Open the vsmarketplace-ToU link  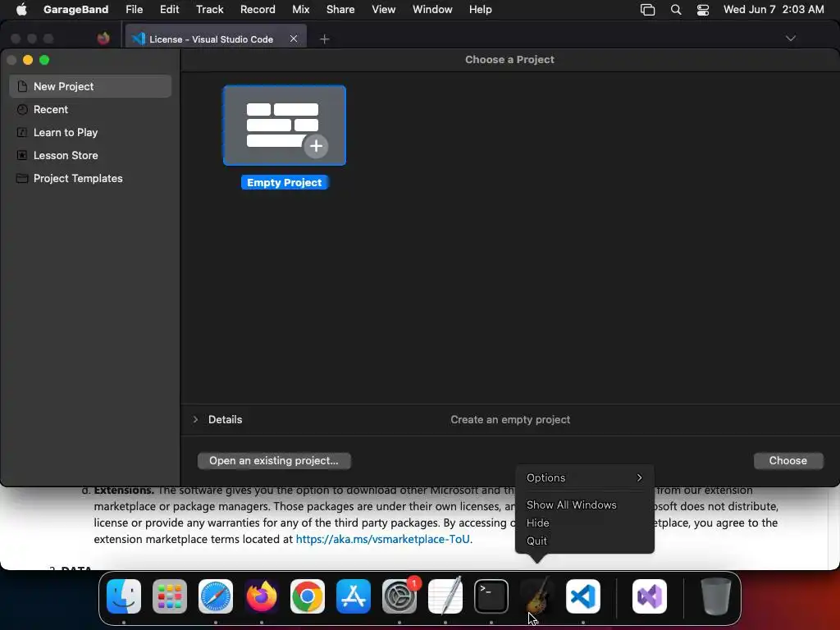382,539
